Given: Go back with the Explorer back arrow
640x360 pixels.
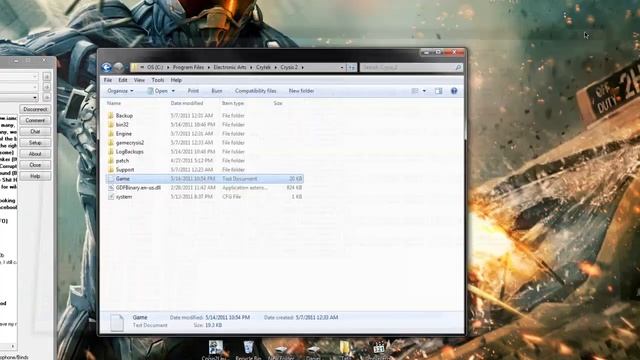Looking at the screenshot, I should pos(107,67).
